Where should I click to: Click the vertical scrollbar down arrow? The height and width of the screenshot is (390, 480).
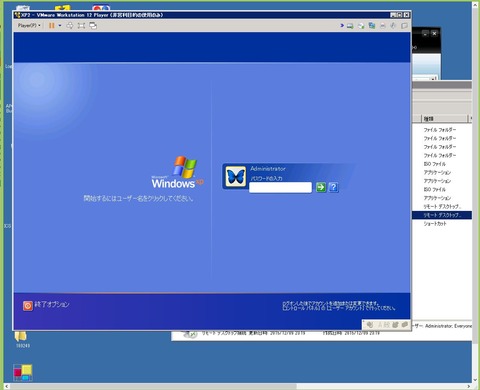476,380
